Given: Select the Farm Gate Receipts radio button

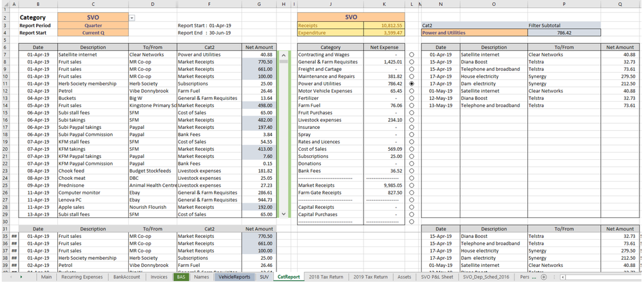Looking at the screenshot, I should pyautogui.click(x=411, y=193).
